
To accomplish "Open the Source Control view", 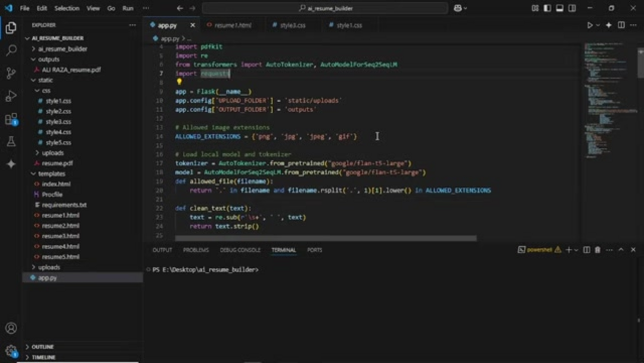I will click(x=11, y=73).
